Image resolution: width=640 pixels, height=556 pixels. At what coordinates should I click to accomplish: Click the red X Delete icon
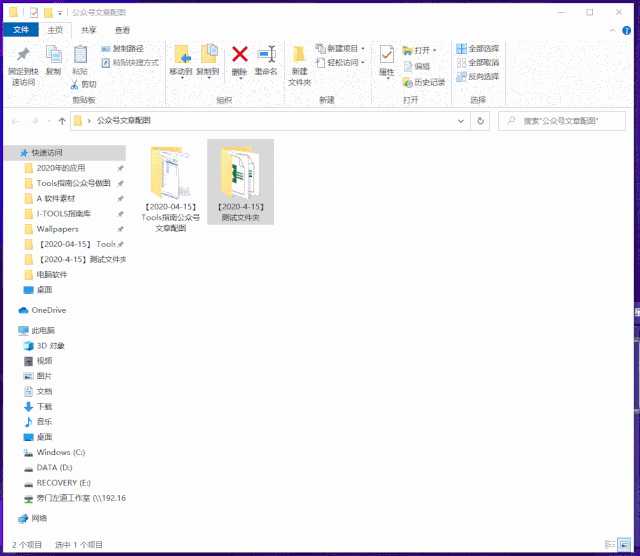coord(240,54)
